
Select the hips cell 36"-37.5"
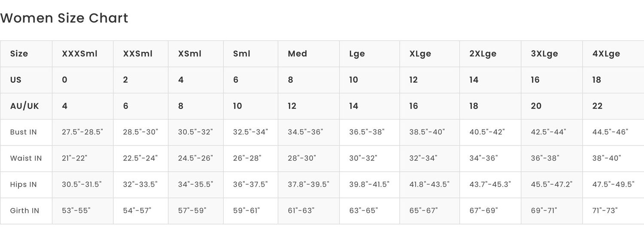coord(250,184)
